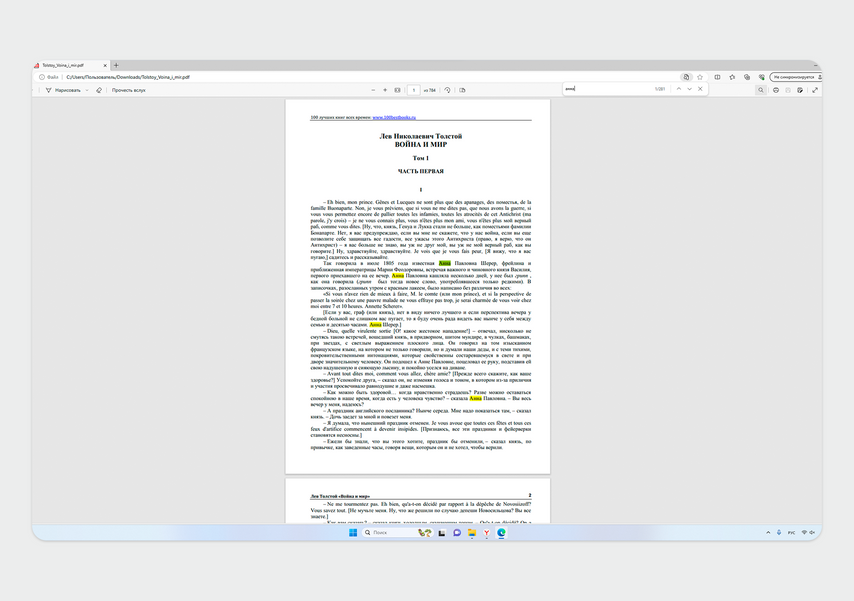Go to the next search result
The height and width of the screenshot is (601, 854).
click(x=689, y=89)
